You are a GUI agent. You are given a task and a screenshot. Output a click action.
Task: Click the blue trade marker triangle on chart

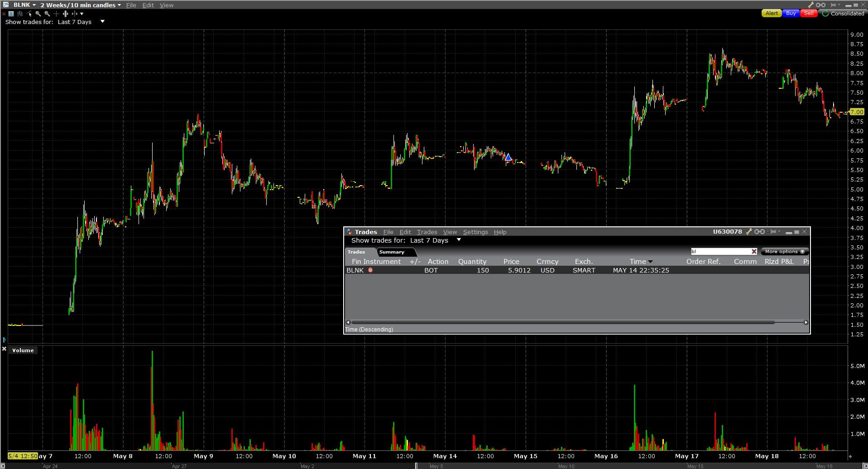click(x=508, y=157)
